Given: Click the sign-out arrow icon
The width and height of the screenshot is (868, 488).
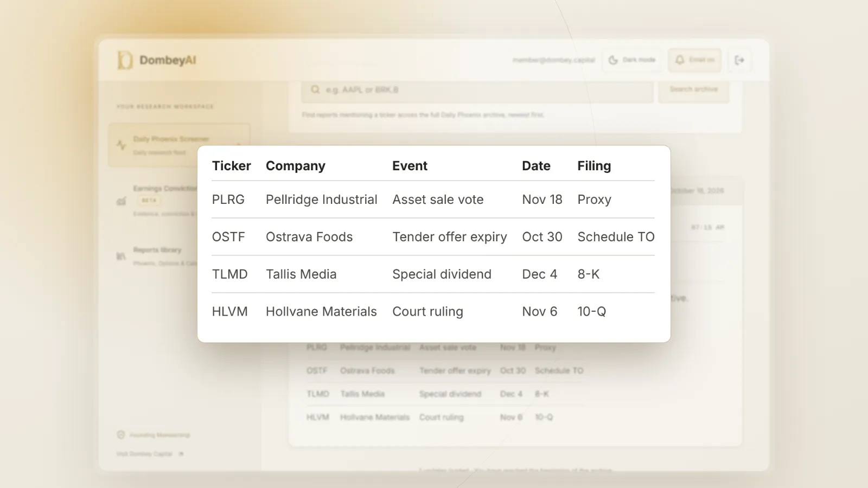Looking at the screenshot, I should tap(739, 60).
